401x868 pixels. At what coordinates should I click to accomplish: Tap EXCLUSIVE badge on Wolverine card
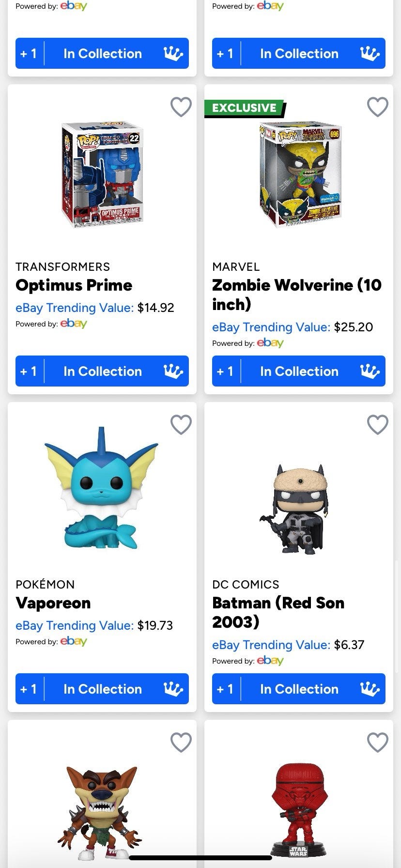(244, 108)
